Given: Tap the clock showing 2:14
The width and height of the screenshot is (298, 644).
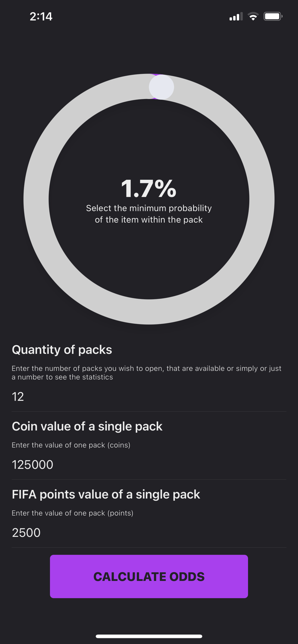Looking at the screenshot, I should pyautogui.click(x=41, y=16).
